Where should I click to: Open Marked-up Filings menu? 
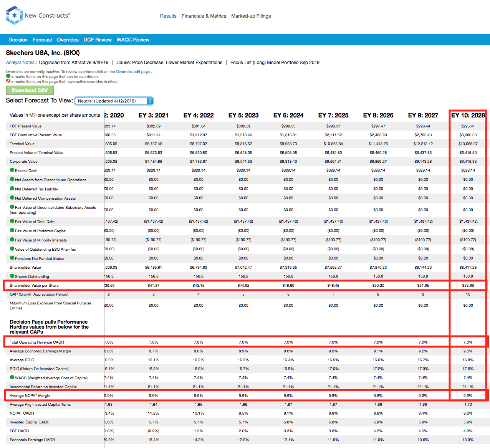[x=251, y=16]
